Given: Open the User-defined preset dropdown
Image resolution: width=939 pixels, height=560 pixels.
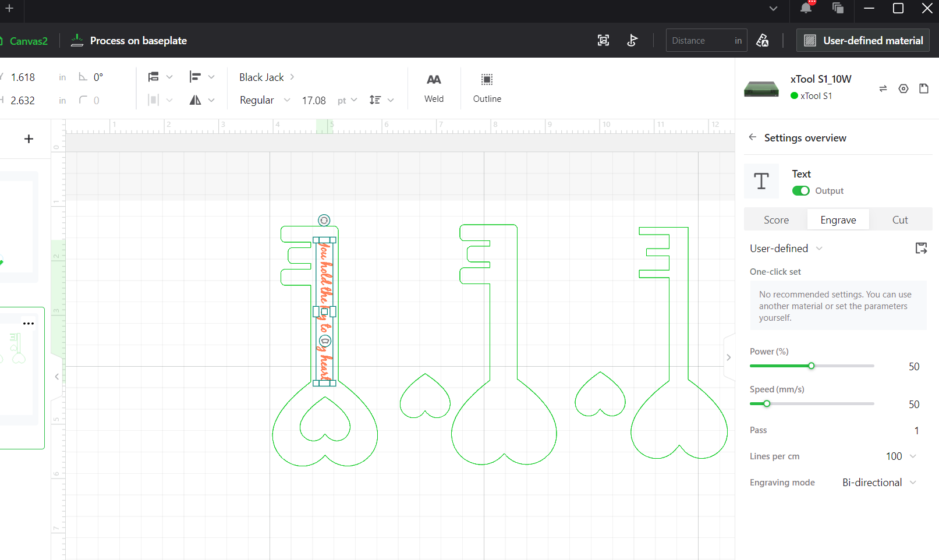Looking at the screenshot, I should 786,249.
